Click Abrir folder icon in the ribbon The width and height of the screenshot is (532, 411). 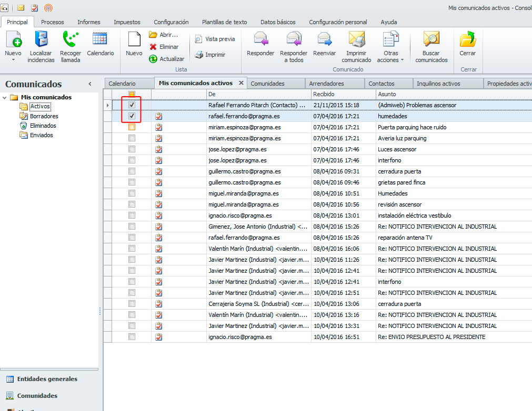[153, 35]
